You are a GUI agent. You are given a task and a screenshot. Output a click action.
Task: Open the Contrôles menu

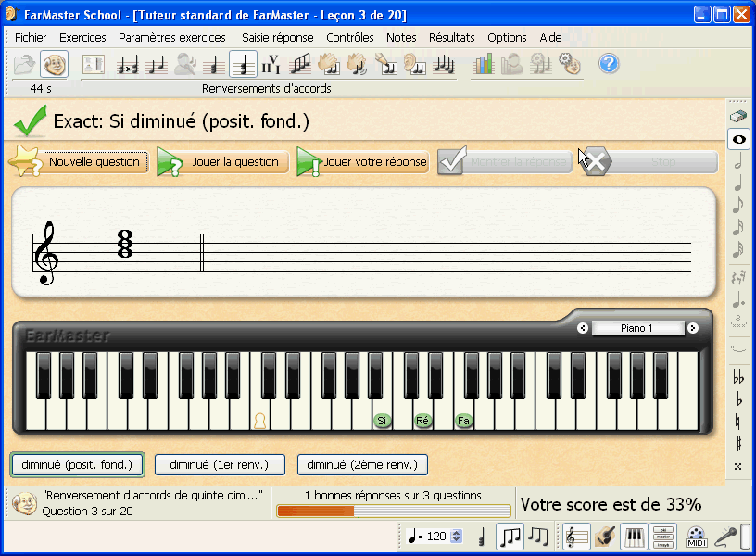click(349, 38)
